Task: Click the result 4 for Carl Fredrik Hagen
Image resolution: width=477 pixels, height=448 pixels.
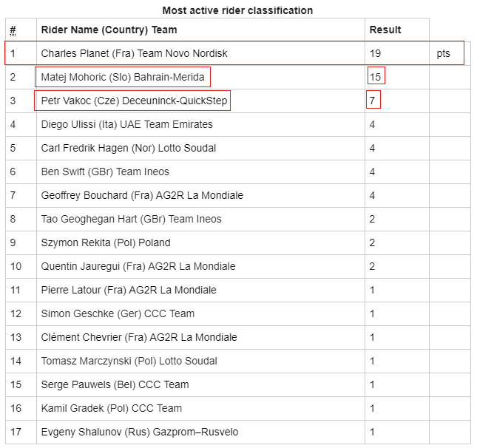Action: pyautogui.click(x=372, y=148)
